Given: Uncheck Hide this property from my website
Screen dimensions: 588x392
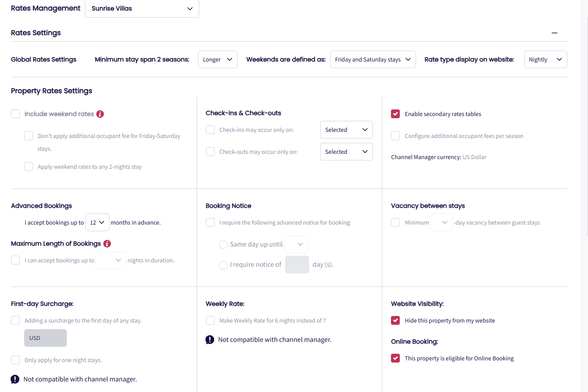Looking at the screenshot, I should point(395,321).
